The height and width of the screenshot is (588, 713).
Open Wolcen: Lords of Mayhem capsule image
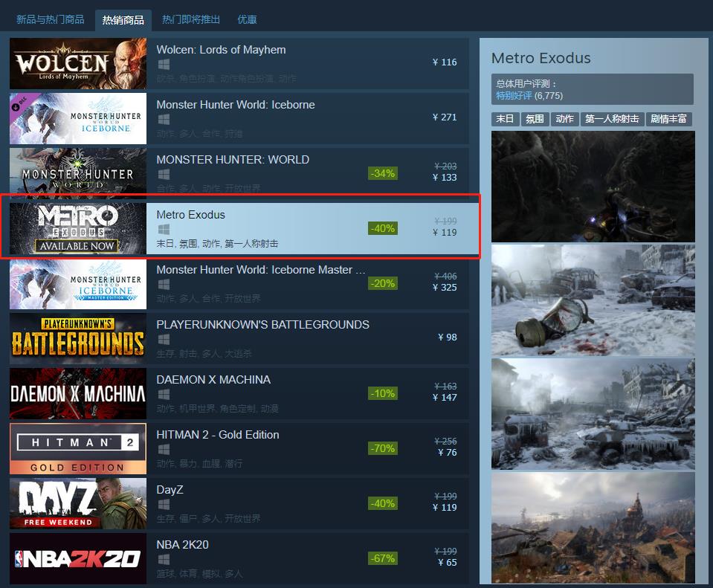[78, 63]
